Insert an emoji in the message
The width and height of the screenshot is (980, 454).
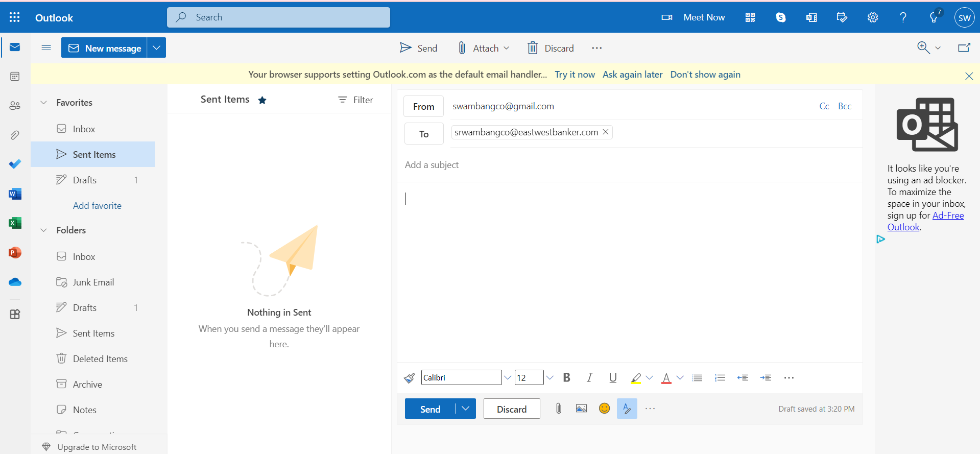tap(604, 409)
